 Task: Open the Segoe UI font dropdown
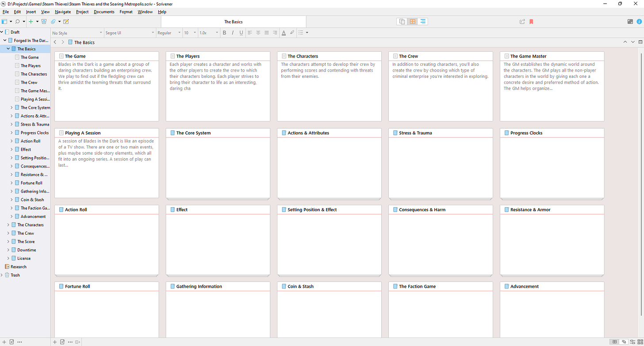point(130,33)
